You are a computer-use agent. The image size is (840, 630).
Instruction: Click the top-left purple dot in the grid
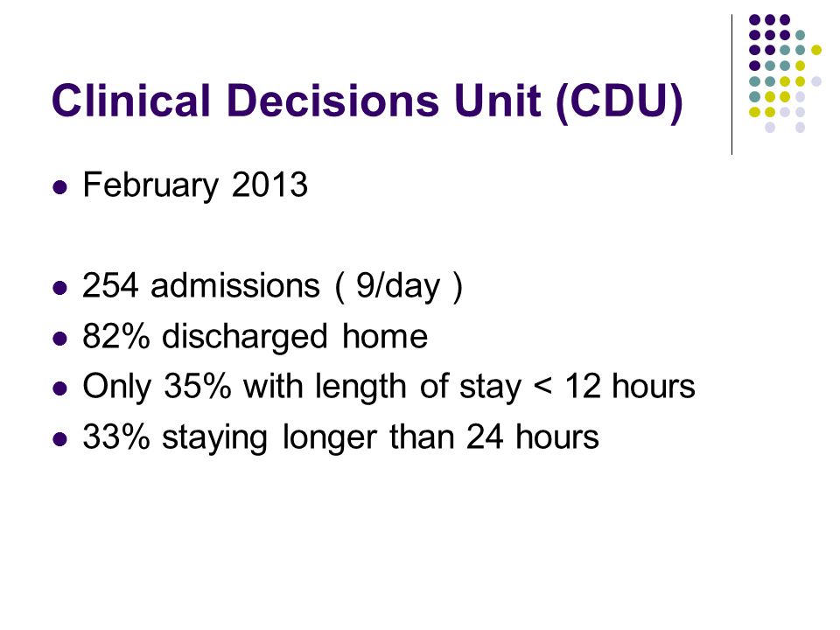coord(754,20)
